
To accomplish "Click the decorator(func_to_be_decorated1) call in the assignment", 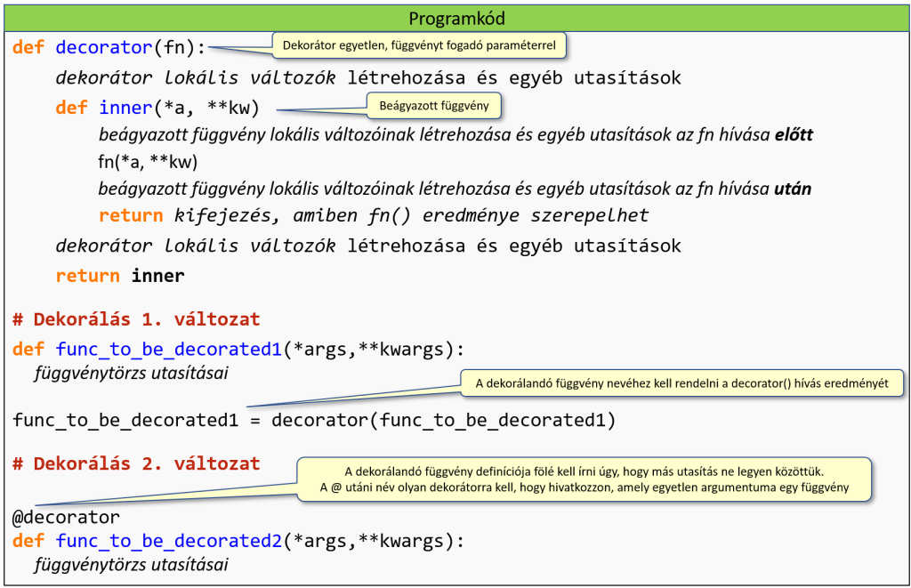I will pyautogui.click(x=443, y=419).
